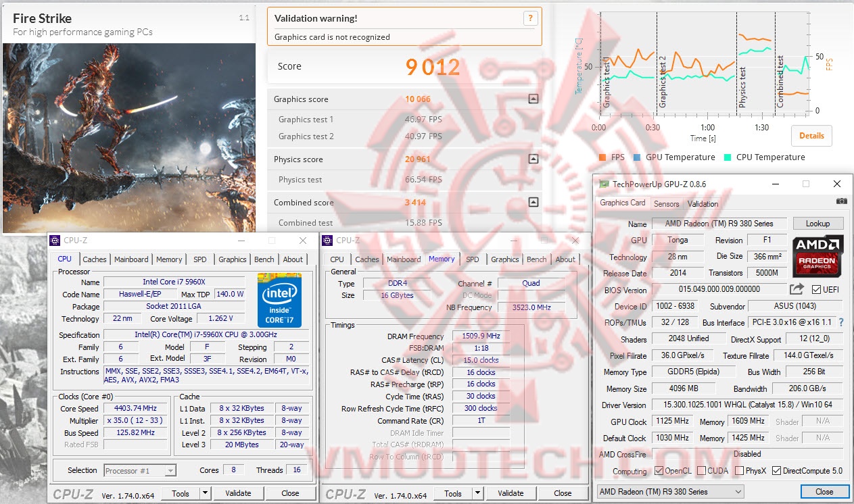Click the Graphics test 1 row 46.97 FPS
This screenshot has width=854, height=504.
coord(404,120)
